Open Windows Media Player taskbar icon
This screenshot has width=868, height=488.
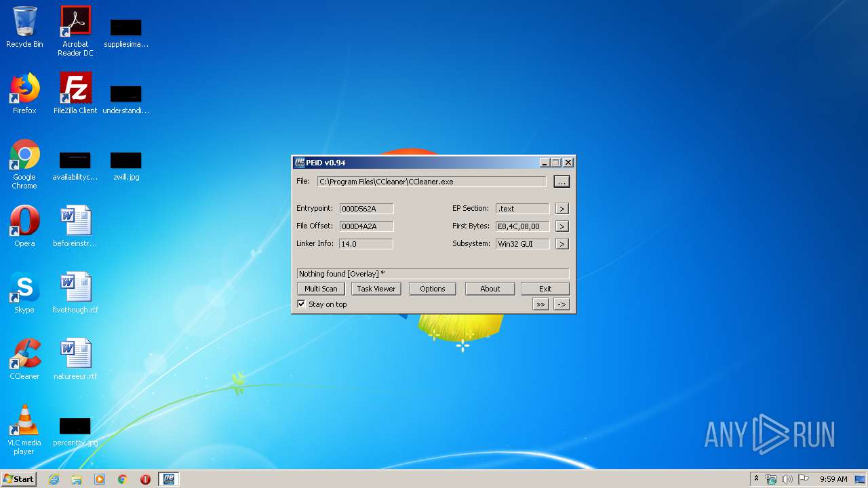(100, 479)
